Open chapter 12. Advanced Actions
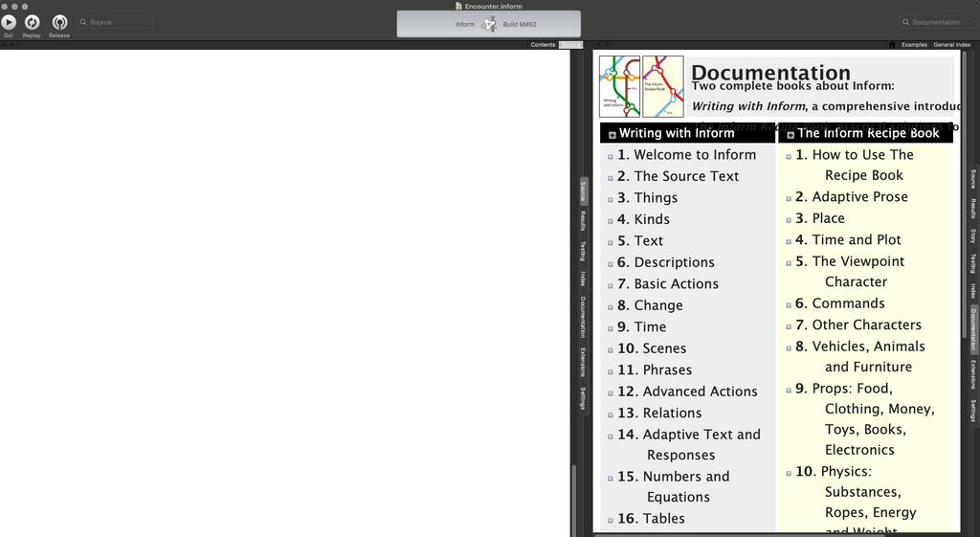Image resolution: width=980 pixels, height=537 pixels. tap(687, 392)
